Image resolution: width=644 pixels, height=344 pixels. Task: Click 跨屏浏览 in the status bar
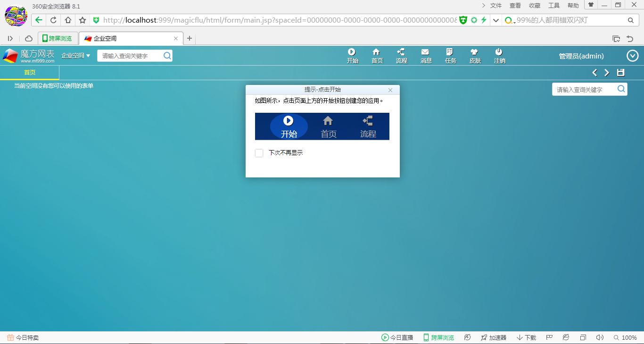pos(438,337)
